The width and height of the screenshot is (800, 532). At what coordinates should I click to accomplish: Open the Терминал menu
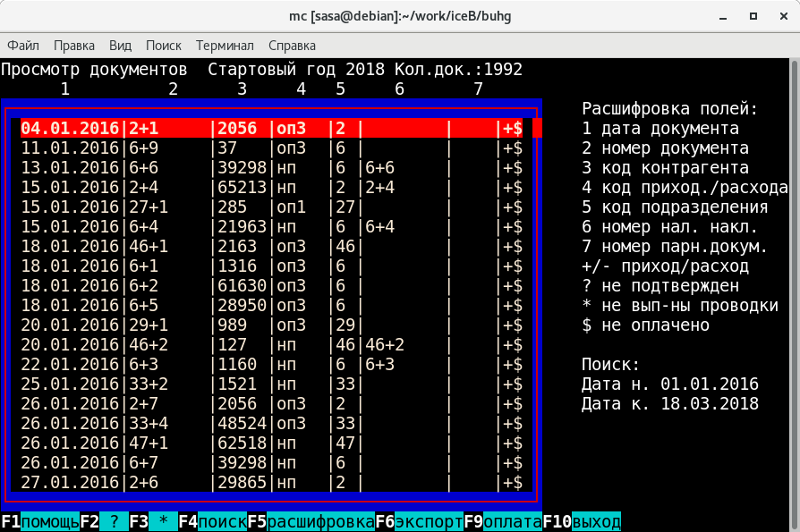pos(225,46)
